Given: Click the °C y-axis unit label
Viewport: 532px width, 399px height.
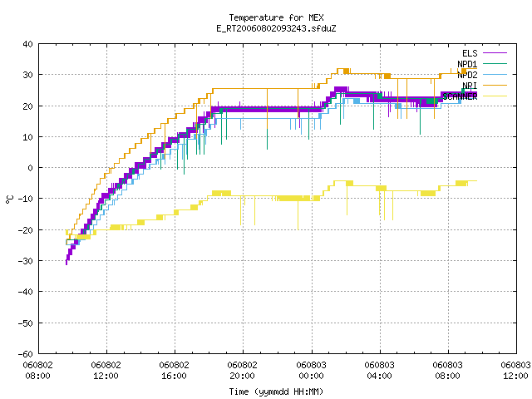Looking at the screenshot, I should 10,199.
